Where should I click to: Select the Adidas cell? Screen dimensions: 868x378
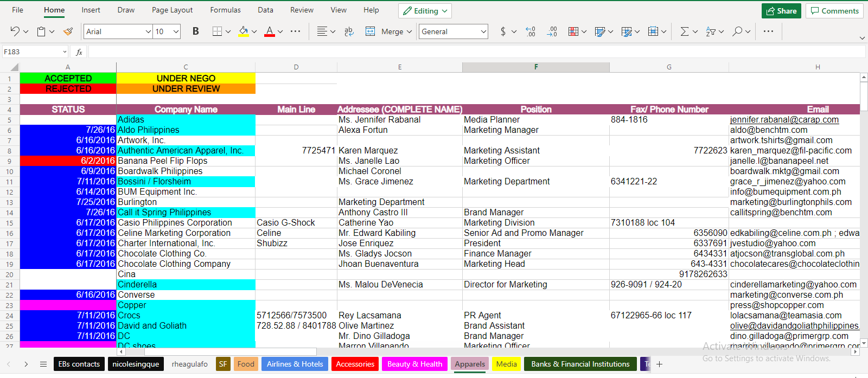pyautogui.click(x=186, y=119)
